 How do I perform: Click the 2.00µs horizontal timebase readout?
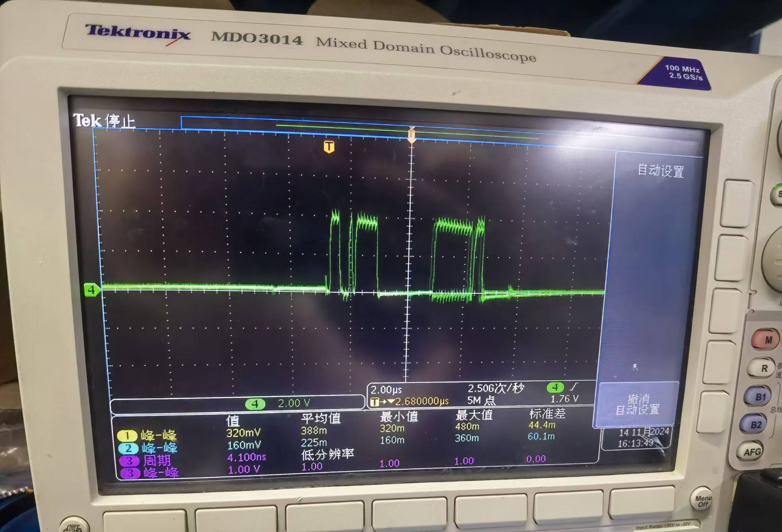pyautogui.click(x=386, y=390)
